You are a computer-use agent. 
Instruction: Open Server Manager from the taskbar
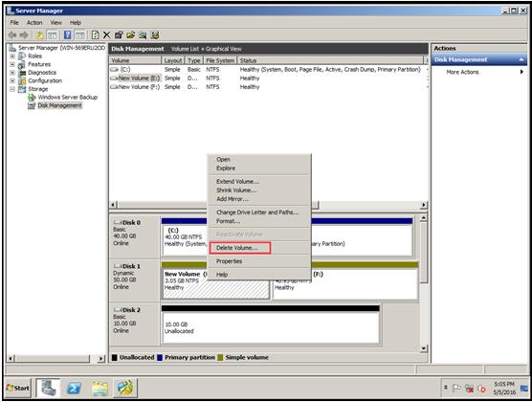pos(48,388)
